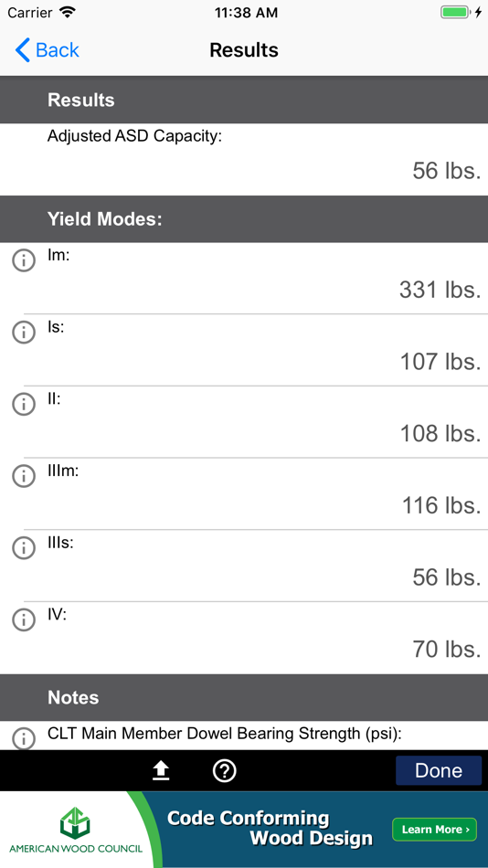Tap the Done button
This screenshot has height=868, width=488.
pyautogui.click(x=439, y=770)
